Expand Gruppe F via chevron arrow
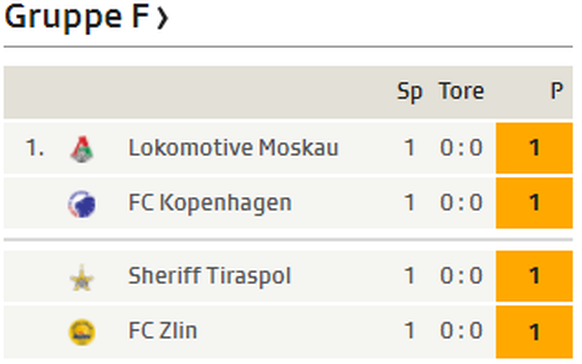This screenshot has height=364, width=582. [x=163, y=19]
